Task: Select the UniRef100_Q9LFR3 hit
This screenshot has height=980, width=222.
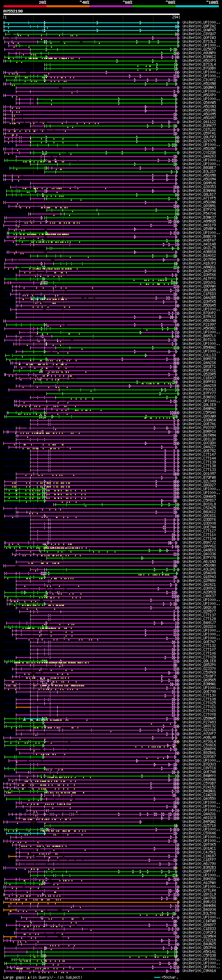Action: pos(199,137)
